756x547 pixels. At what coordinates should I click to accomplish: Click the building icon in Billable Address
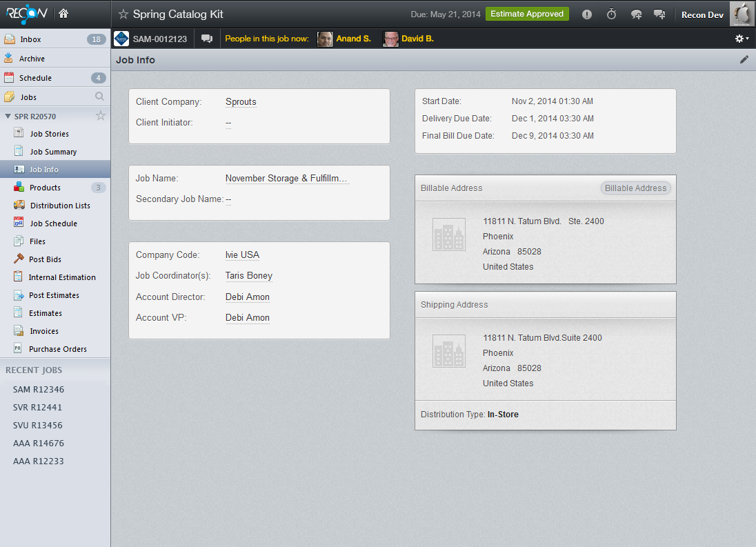point(449,235)
